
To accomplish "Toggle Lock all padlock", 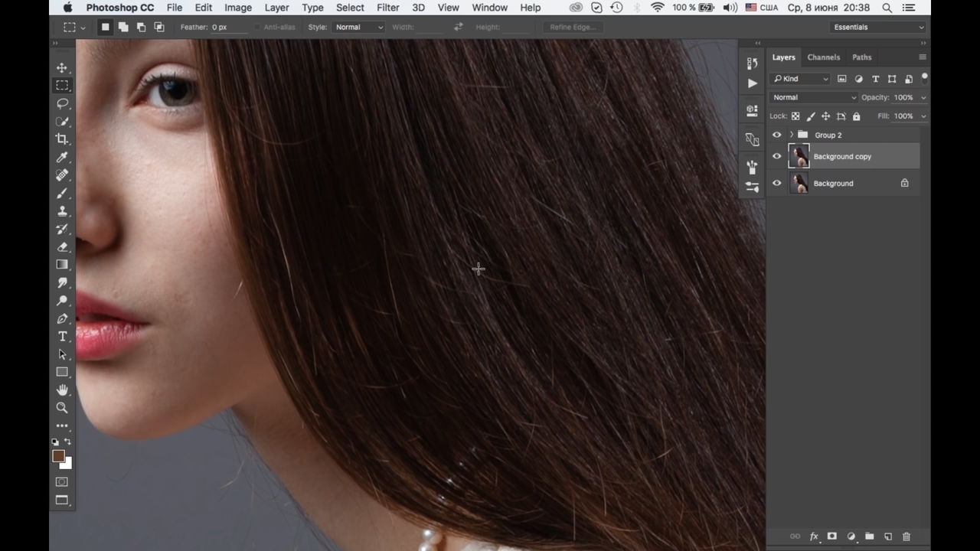I will coord(856,116).
